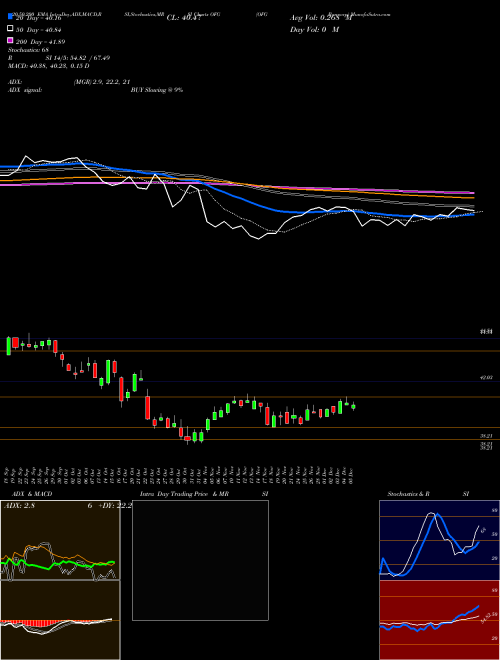Click the white 50 Day EMA legend swatch
The height and width of the screenshot is (660, 500).
tap(11, 29)
